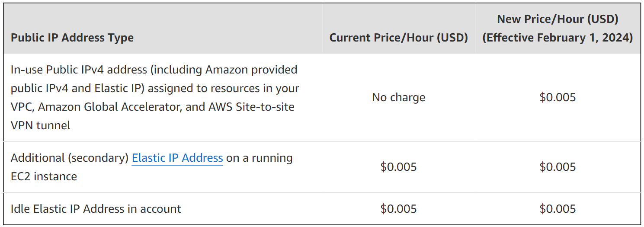This screenshot has width=644, height=227.
Task: Click "on a running" text after the link
Action: (x=260, y=158)
